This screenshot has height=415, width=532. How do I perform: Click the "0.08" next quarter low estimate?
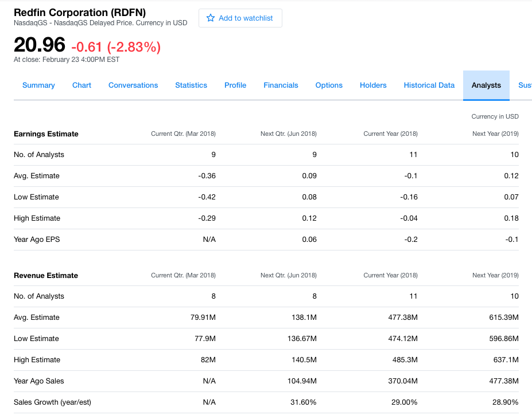309,197
